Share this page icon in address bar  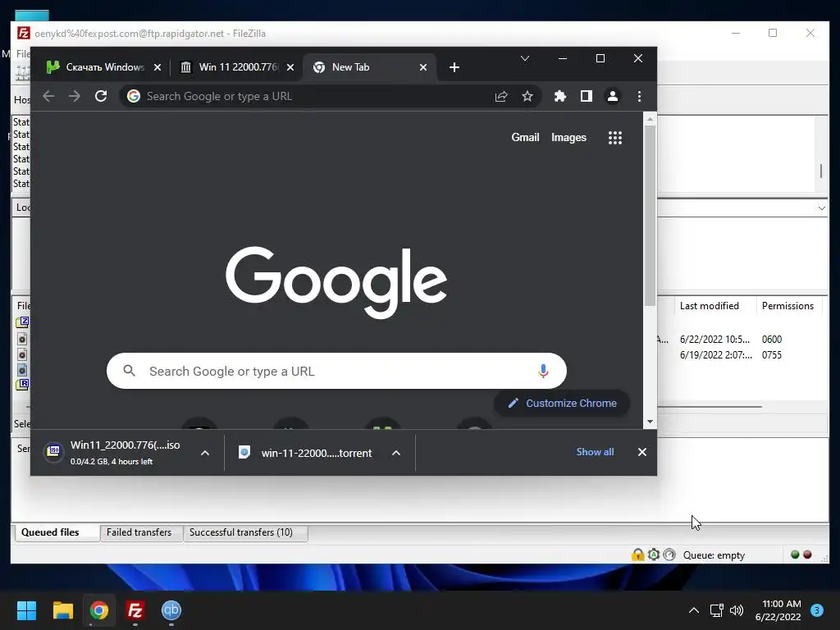pyautogui.click(x=501, y=97)
